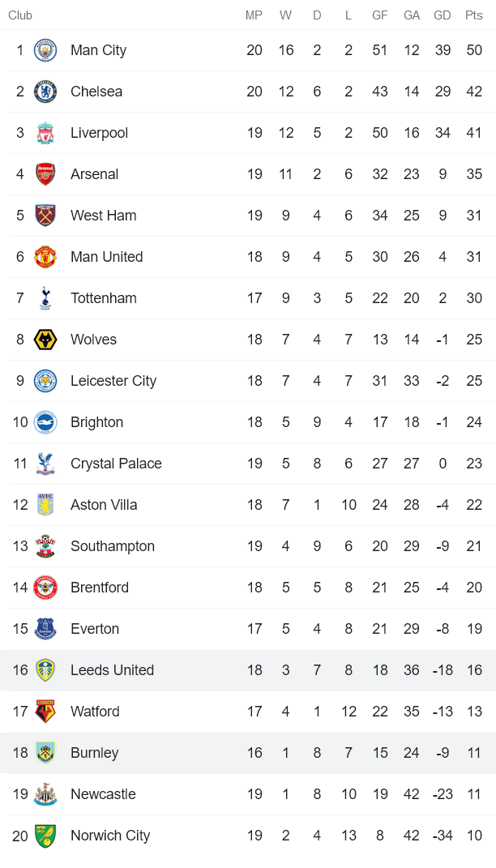
Task: Click the Pts column header
Action: (x=473, y=15)
